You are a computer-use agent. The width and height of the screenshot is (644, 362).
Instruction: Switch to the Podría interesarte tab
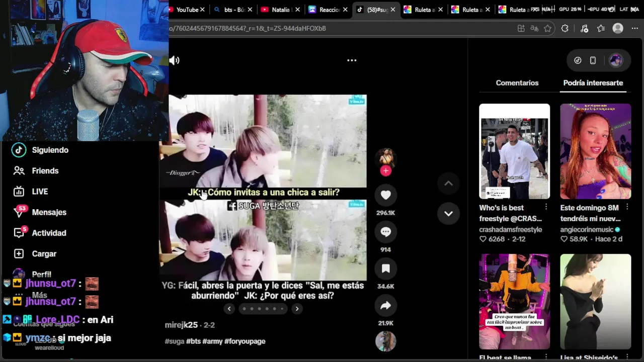pyautogui.click(x=593, y=83)
